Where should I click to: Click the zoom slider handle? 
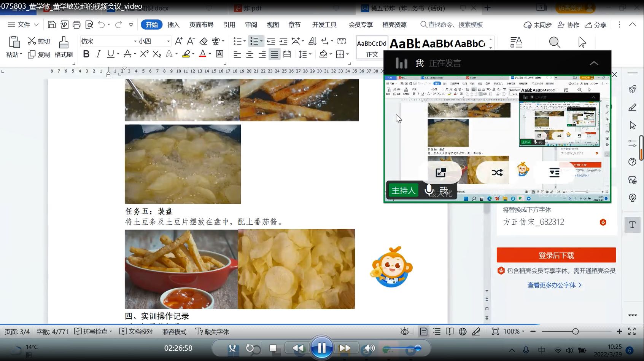[576, 332]
